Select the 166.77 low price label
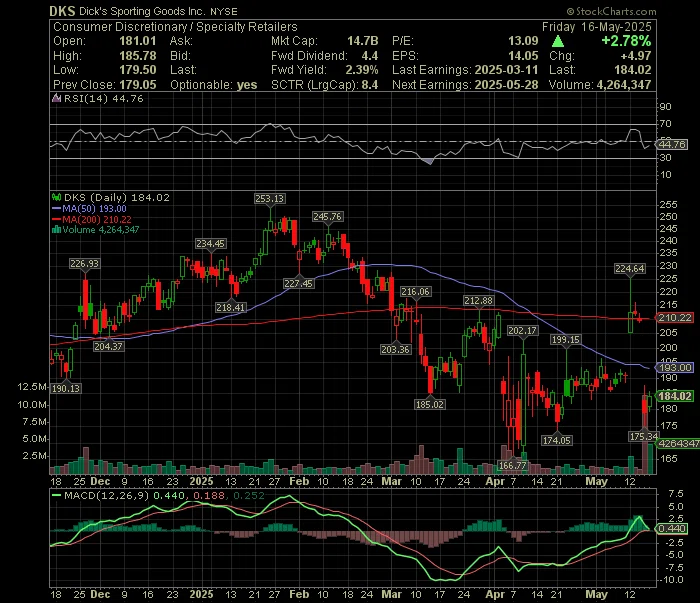 (512, 466)
